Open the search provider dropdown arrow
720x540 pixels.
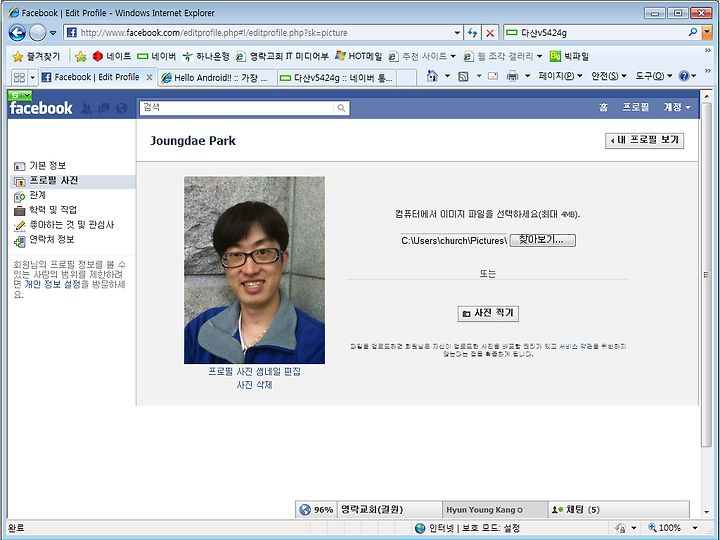[x=707, y=33]
